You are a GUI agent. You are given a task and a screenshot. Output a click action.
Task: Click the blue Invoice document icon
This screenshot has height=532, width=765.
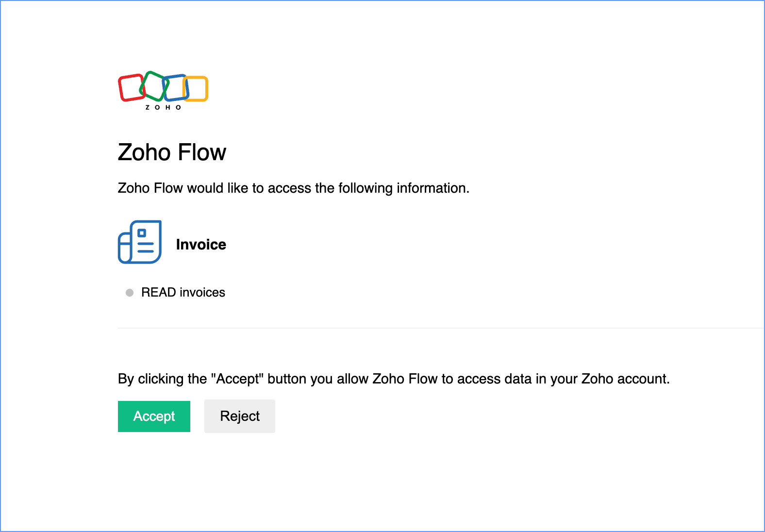140,242
